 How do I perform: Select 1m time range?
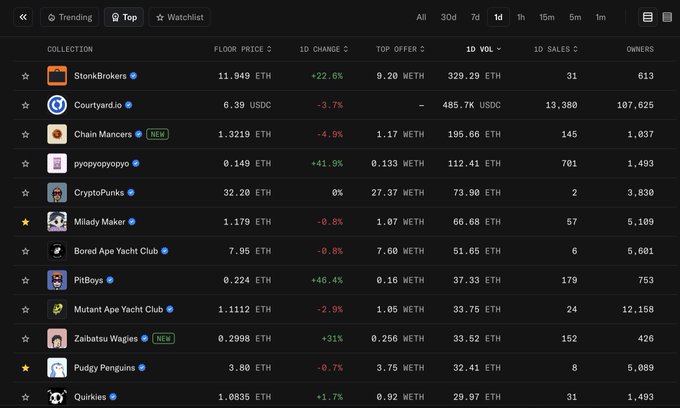601,17
